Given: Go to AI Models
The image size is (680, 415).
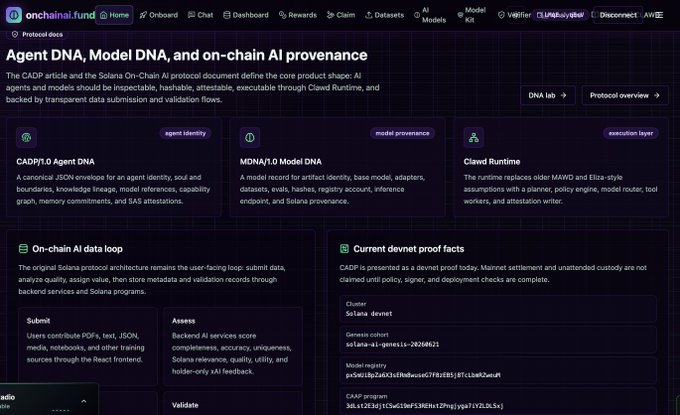Looking at the screenshot, I should [x=430, y=15].
